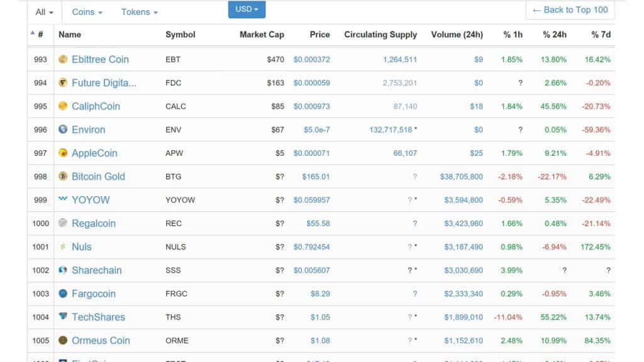Sort by % 7d column header
This screenshot has height=362, width=644.
tap(601, 35)
